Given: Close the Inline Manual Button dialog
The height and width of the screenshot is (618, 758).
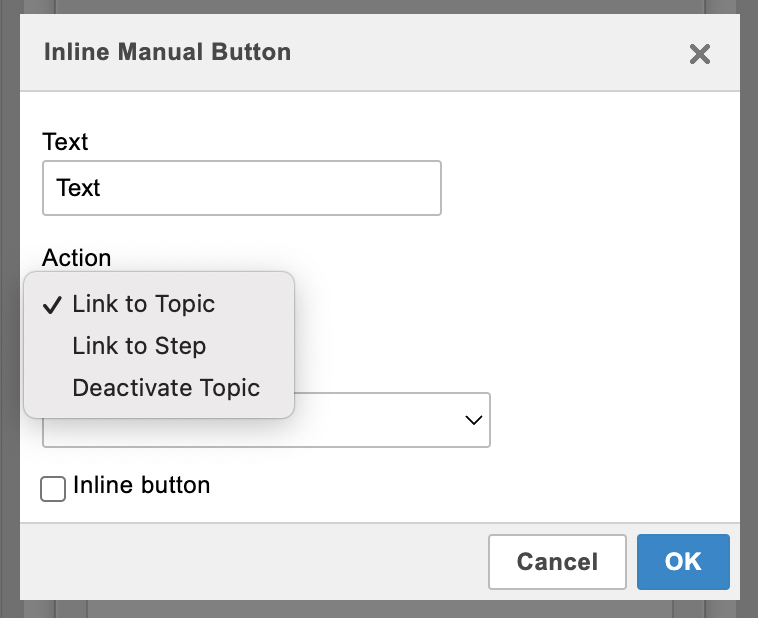Looking at the screenshot, I should (x=700, y=54).
